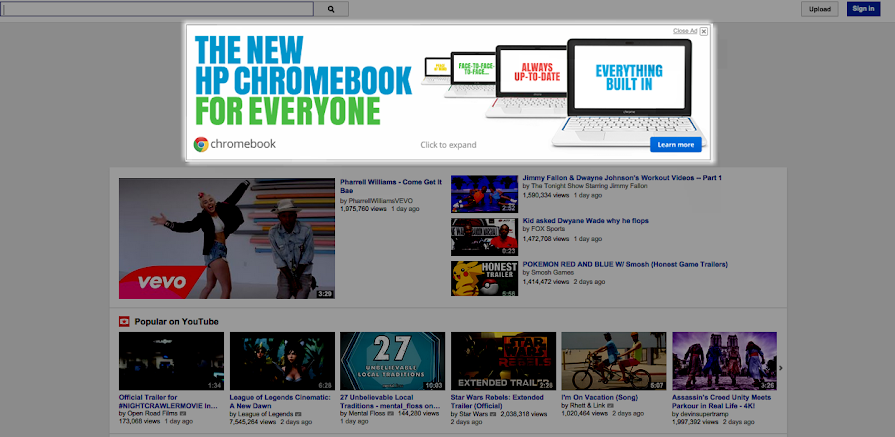The width and height of the screenshot is (895, 437).
Task: Open Popular on YouTube heading
Action: [x=176, y=322]
